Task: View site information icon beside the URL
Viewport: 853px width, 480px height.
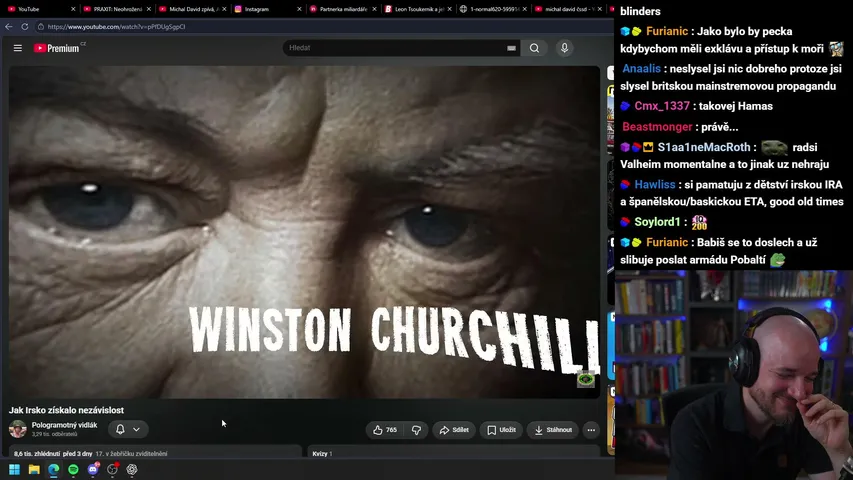Action: (x=41, y=26)
